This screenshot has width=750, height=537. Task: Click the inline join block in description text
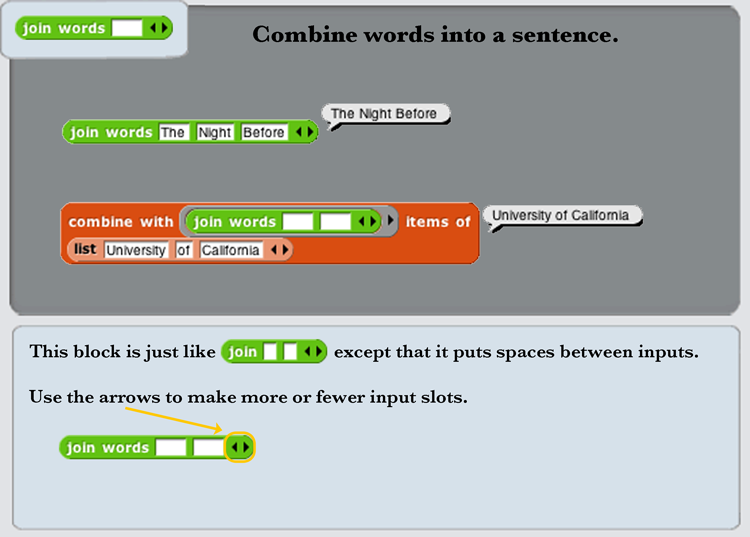click(274, 352)
